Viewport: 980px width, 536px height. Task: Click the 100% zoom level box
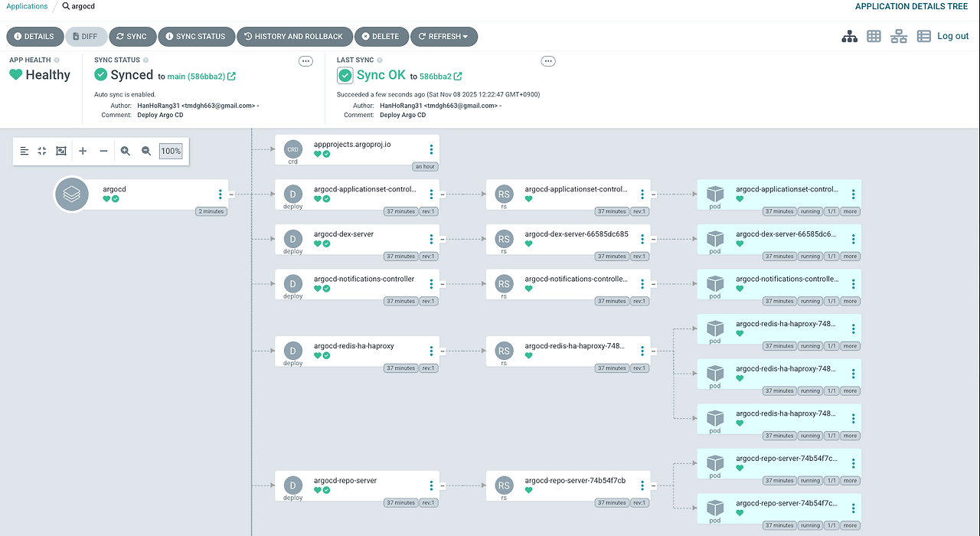click(x=171, y=151)
